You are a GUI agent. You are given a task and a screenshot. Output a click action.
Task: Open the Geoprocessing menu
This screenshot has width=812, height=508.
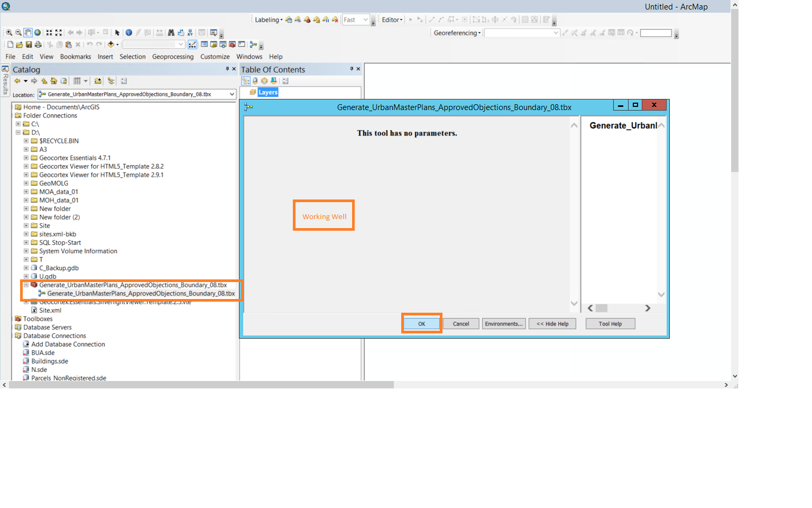click(173, 57)
